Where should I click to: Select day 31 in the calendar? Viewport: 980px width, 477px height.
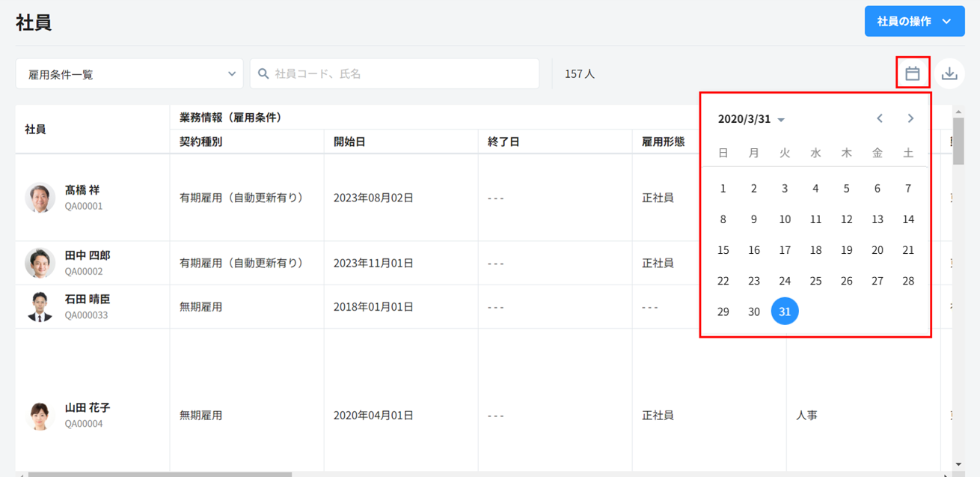point(785,312)
